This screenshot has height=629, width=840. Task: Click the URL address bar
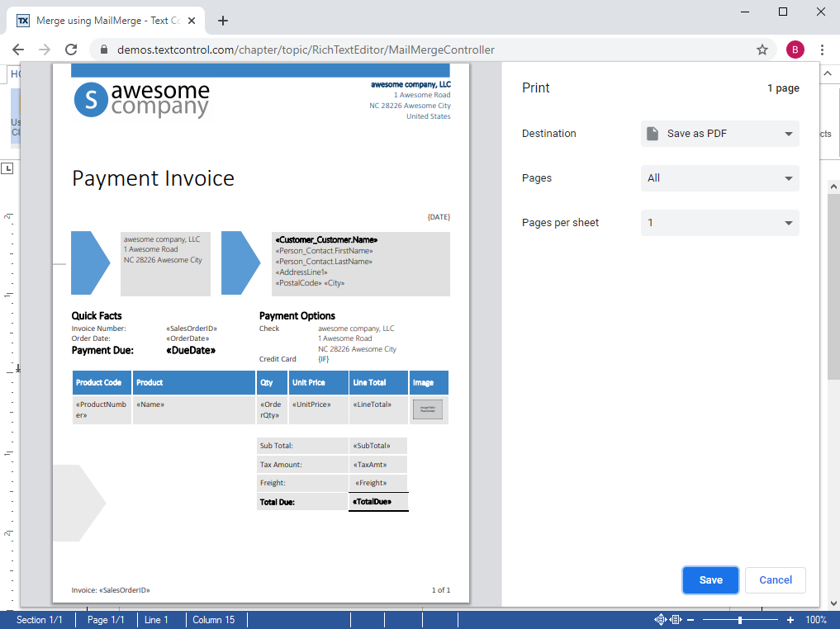[x=413, y=50]
